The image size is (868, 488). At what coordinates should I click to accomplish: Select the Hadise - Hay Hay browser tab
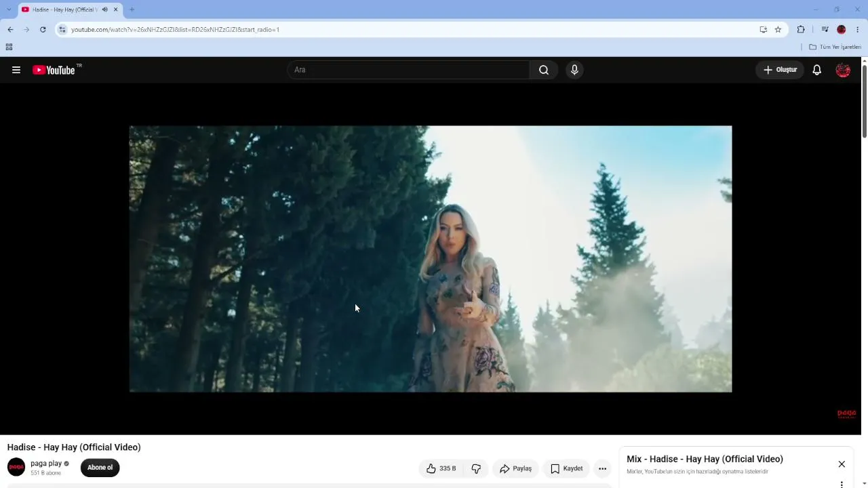[x=64, y=9]
